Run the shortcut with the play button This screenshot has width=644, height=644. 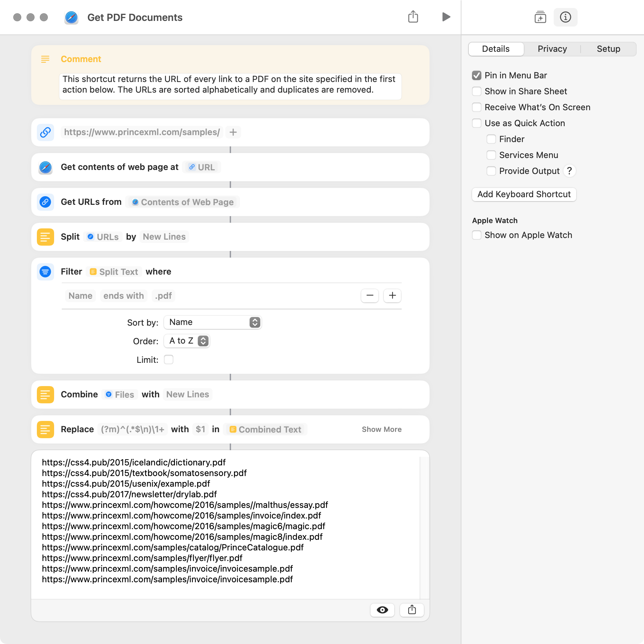[x=446, y=17]
